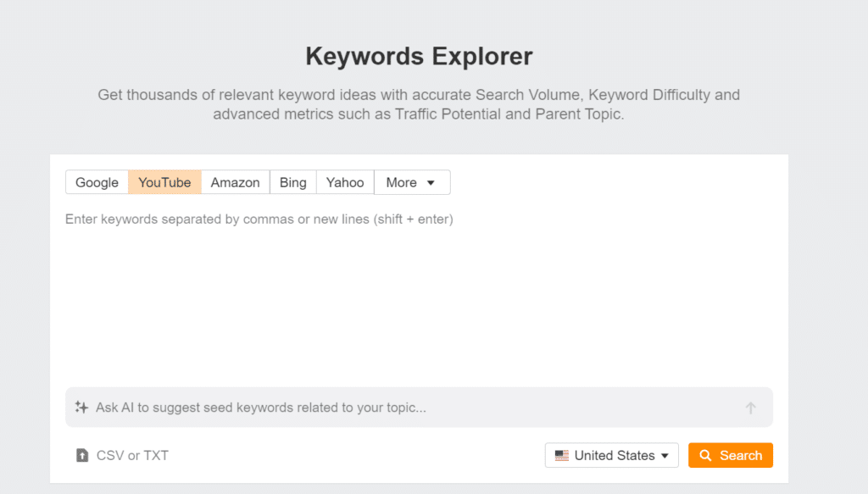Choose the Yahoo tab
The width and height of the screenshot is (868, 494).
point(345,182)
